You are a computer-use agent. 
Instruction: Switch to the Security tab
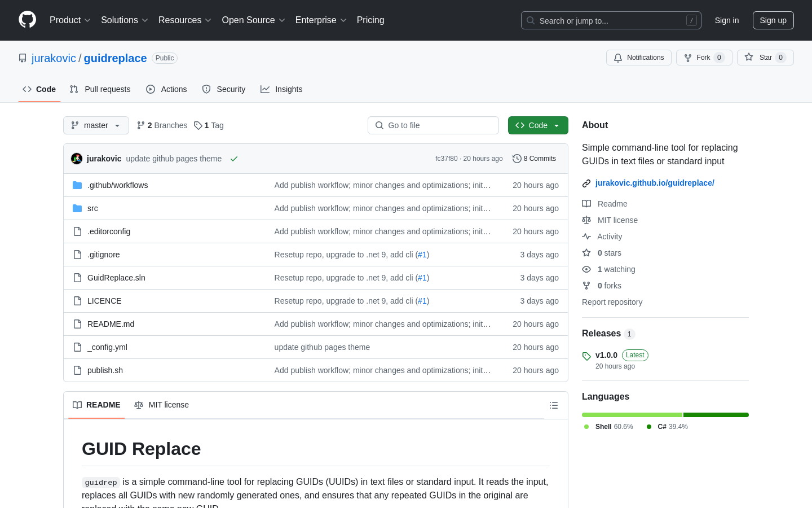click(x=224, y=89)
